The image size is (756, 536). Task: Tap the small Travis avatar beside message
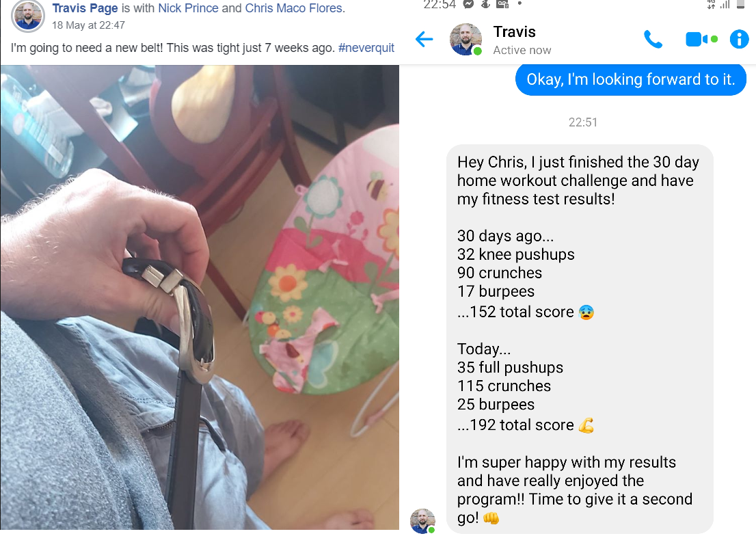423,521
